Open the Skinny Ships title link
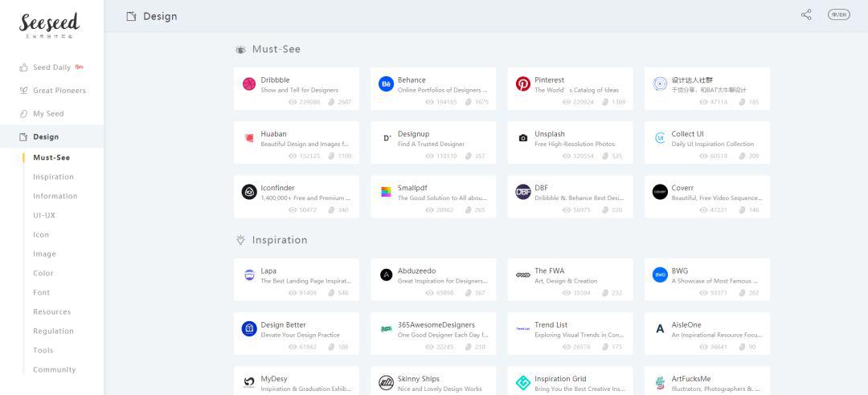Image resolution: width=868 pixels, height=395 pixels. 419,379
